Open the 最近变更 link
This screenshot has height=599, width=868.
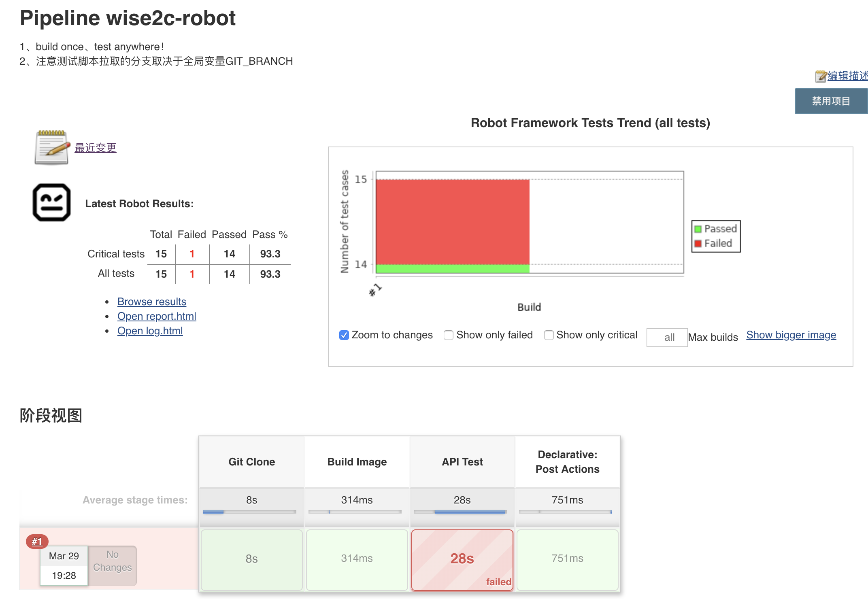click(x=96, y=148)
